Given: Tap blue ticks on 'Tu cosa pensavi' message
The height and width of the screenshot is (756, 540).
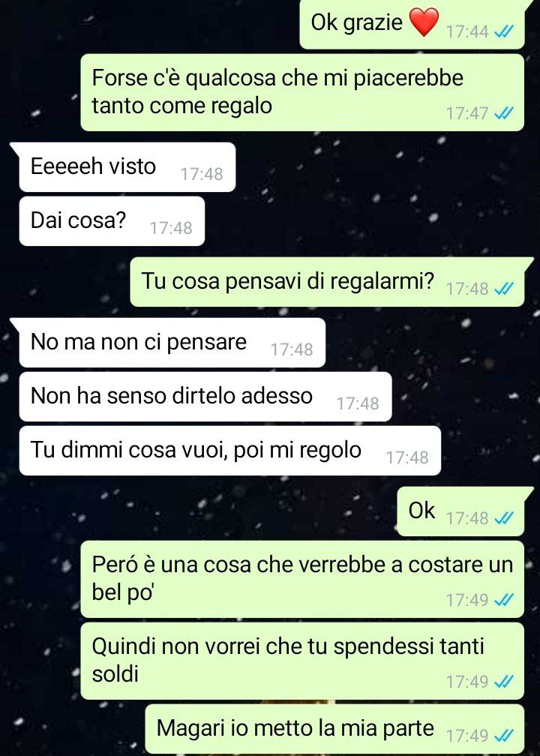Looking at the screenshot, I should coord(504,289).
